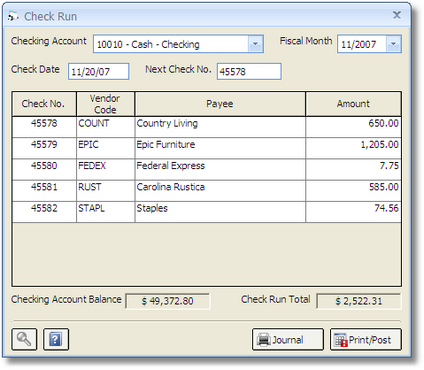The height and width of the screenshot is (370, 424).
Task: Focus the Check Date field
Action: tap(99, 71)
